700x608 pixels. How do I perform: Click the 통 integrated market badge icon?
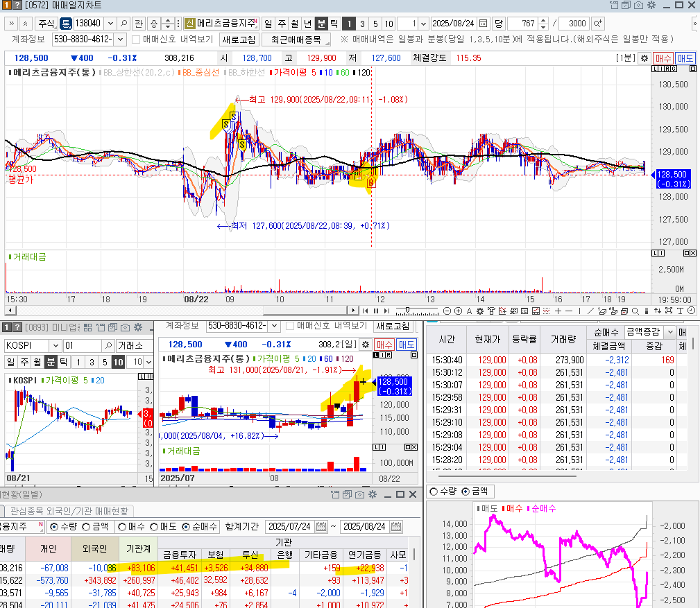66,23
